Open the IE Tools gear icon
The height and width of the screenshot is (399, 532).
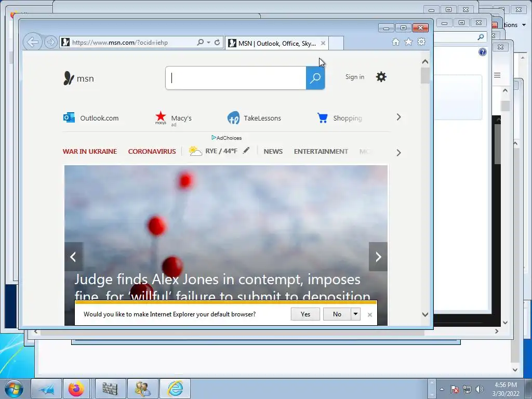[421, 42]
